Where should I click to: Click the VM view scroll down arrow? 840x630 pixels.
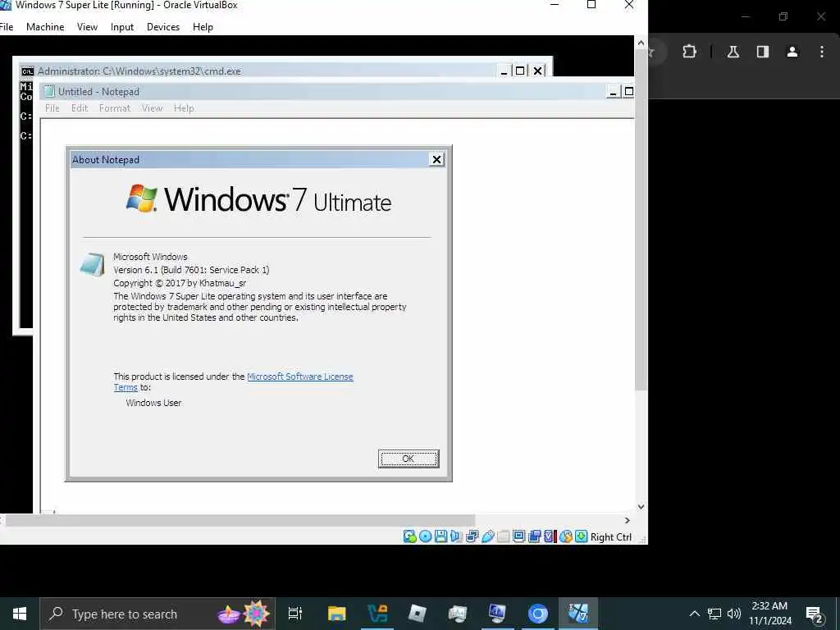(641, 506)
